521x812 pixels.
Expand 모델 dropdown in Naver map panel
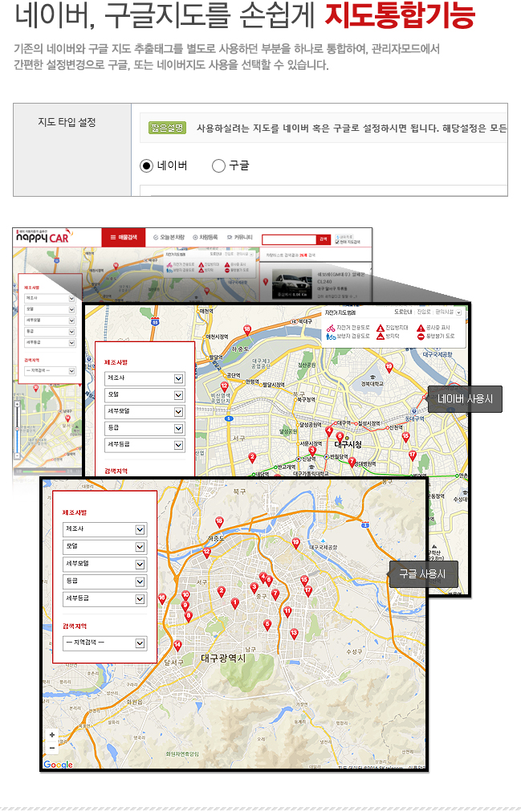pyautogui.click(x=144, y=395)
